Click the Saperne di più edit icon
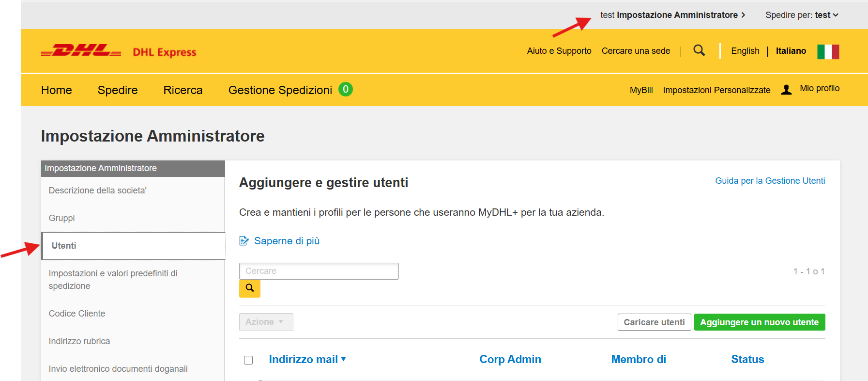868x381 pixels. tap(244, 241)
